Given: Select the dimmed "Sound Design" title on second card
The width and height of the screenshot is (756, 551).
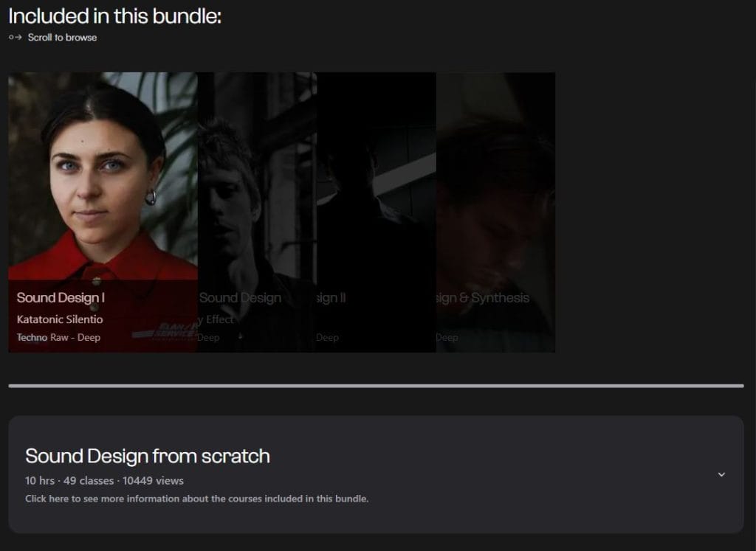Looking at the screenshot, I should [240, 298].
